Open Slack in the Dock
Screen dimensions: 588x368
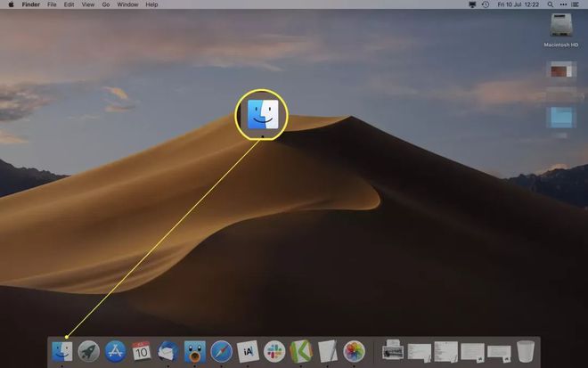(x=274, y=350)
